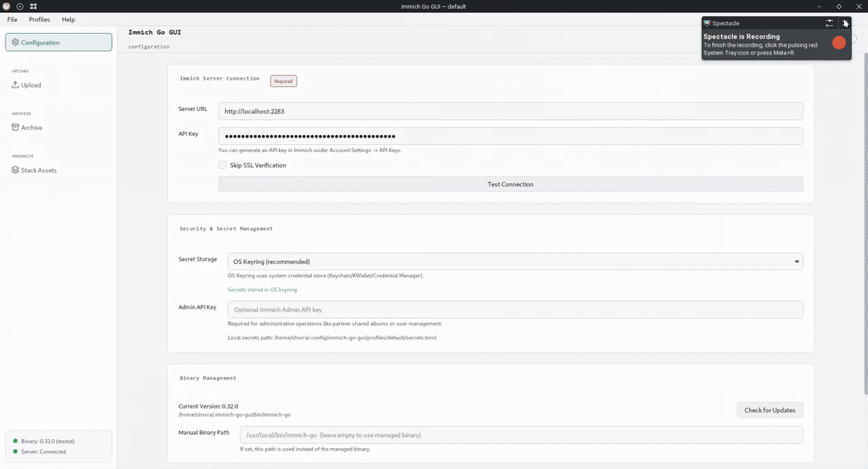Click the Required badge beside Immich Server Connection
The image size is (868, 469).
tap(284, 81)
